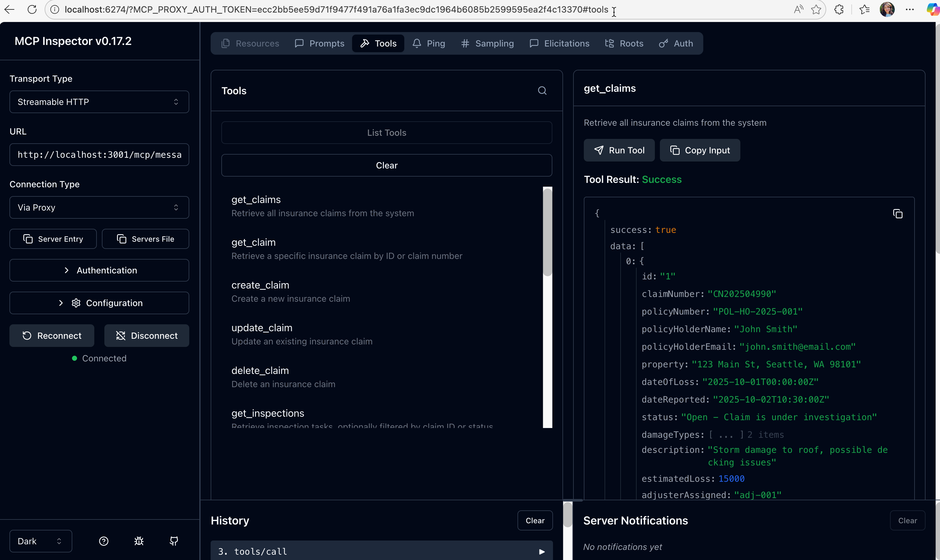Disconnect from the server
The width and height of the screenshot is (940, 560).
tap(147, 336)
